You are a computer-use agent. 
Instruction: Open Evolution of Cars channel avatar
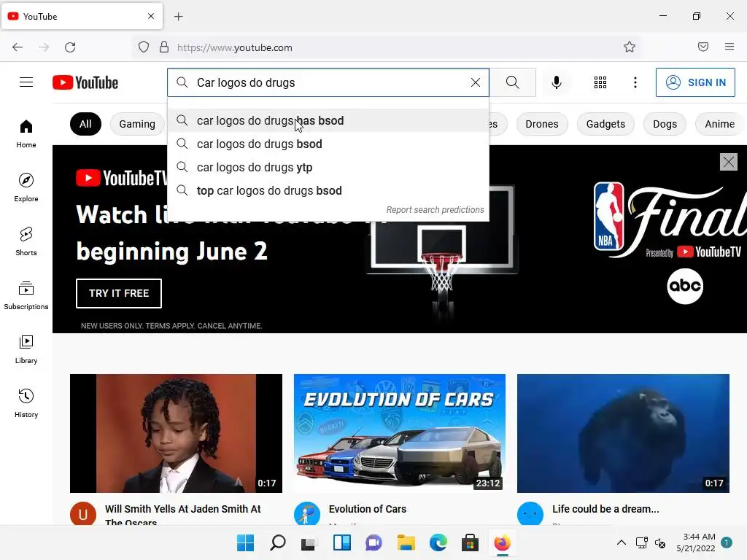point(307,514)
